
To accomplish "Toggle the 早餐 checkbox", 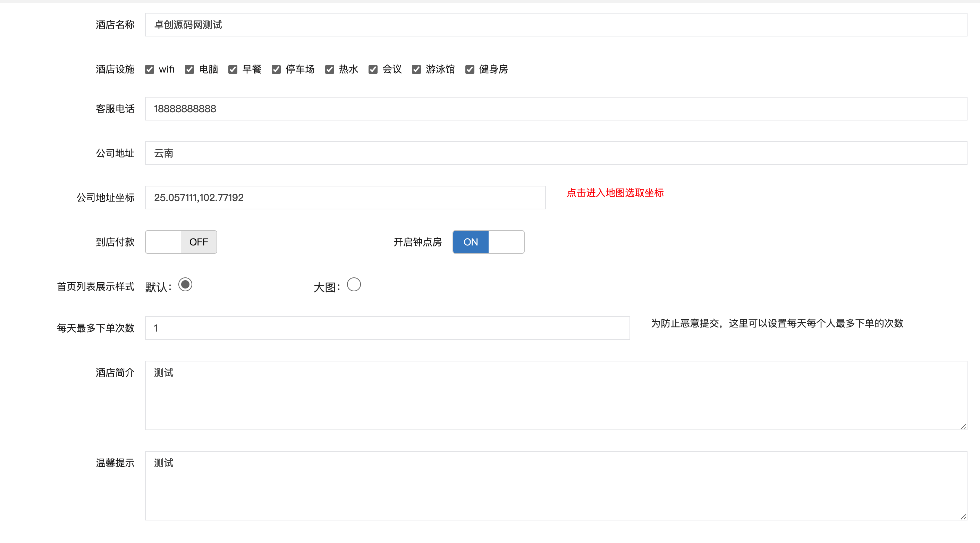I will point(233,69).
